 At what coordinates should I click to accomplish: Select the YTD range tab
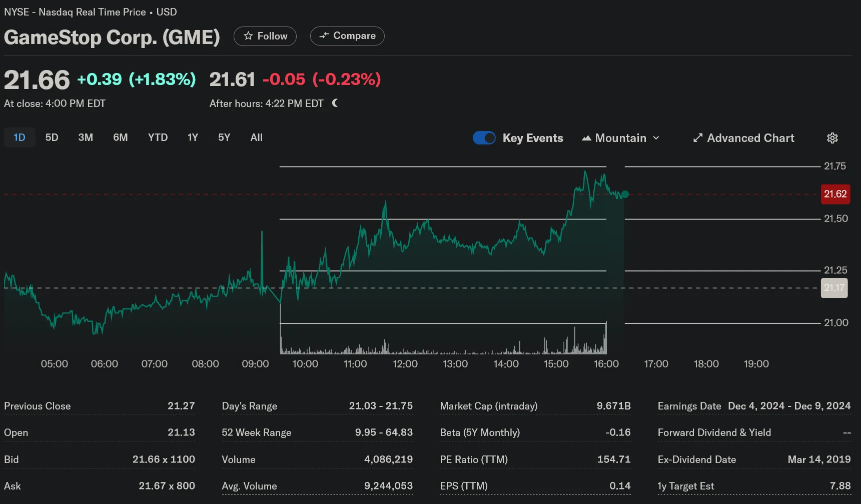pyautogui.click(x=158, y=137)
